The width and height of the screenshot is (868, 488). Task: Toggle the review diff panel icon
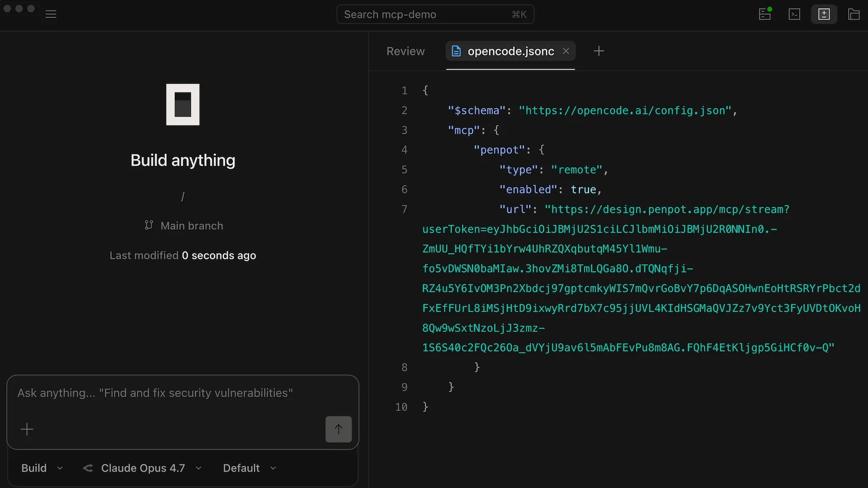(824, 14)
